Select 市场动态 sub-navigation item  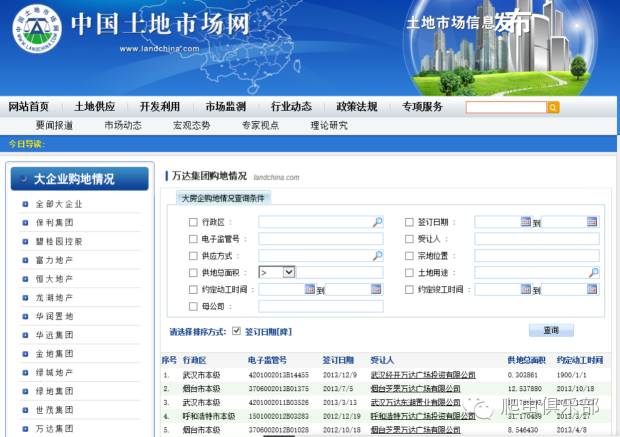(123, 125)
